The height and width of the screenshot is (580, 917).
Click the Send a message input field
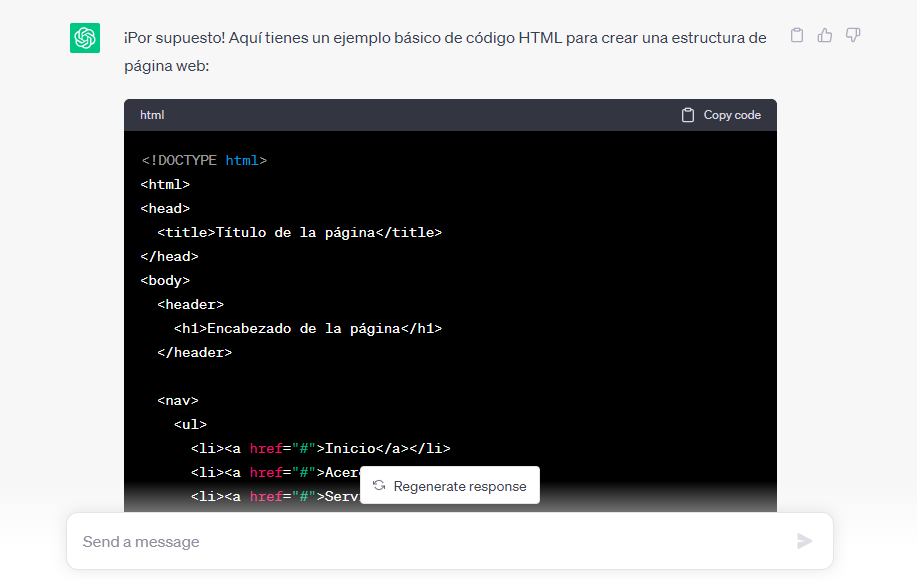tap(400, 540)
